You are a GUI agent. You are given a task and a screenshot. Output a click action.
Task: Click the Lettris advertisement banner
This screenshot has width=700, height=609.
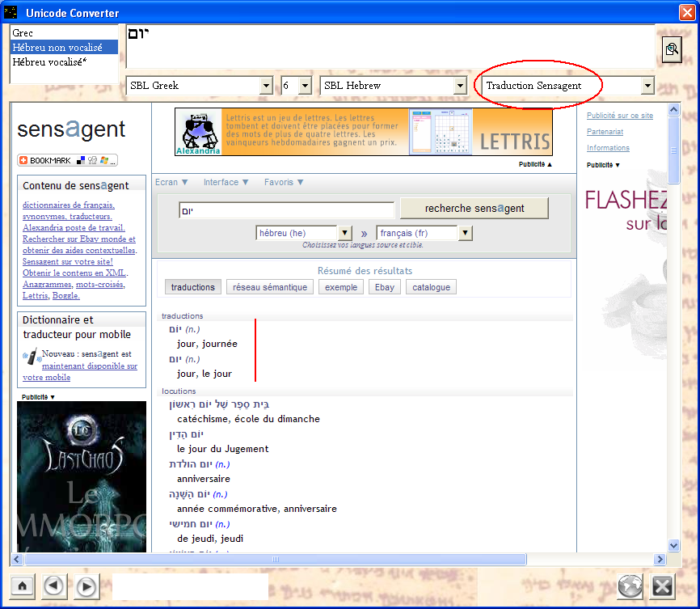(x=364, y=132)
